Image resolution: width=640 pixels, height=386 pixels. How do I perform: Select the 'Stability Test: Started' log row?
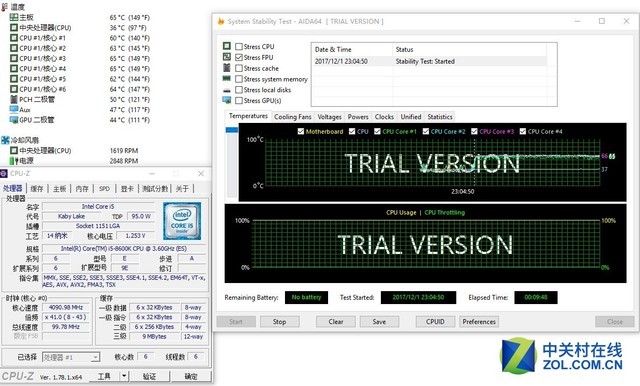point(429,61)
